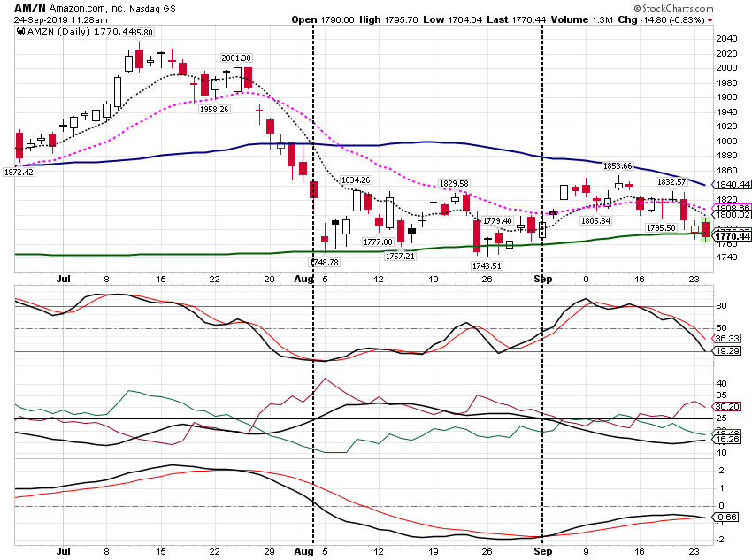752x560 pixels.
Task: Select the 24-Sep-2019 11:28am timestamp
Action: [x=60, y=20]
